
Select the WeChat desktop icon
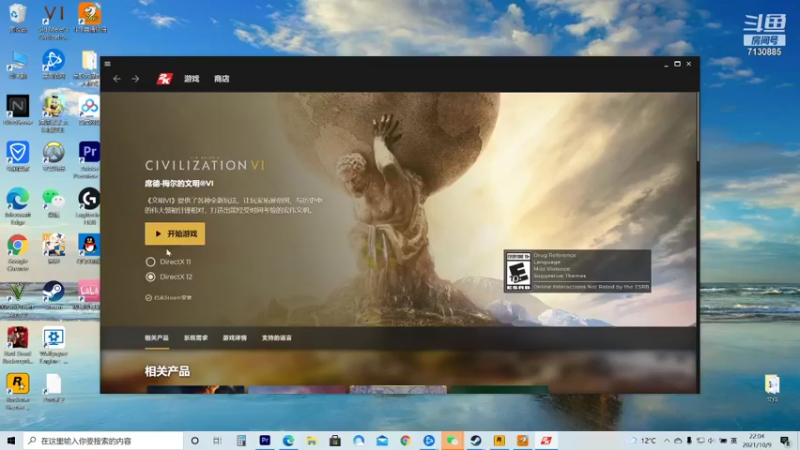pos(54,202)
